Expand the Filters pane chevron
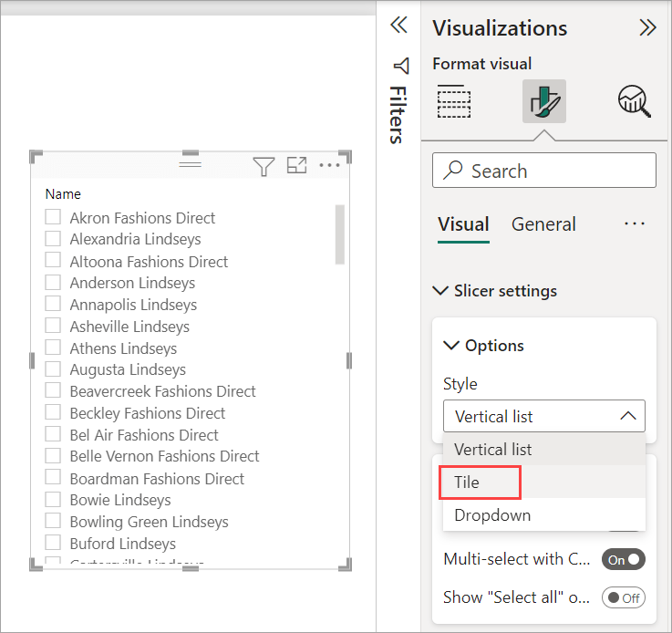Image resolution: width=672 pixels, height=633 pixels. (x=398, y=26)
